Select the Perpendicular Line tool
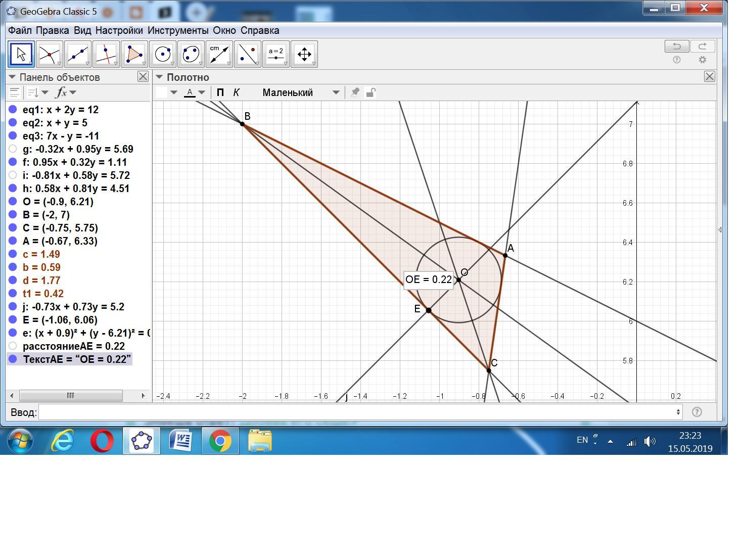 click(106, 54)
